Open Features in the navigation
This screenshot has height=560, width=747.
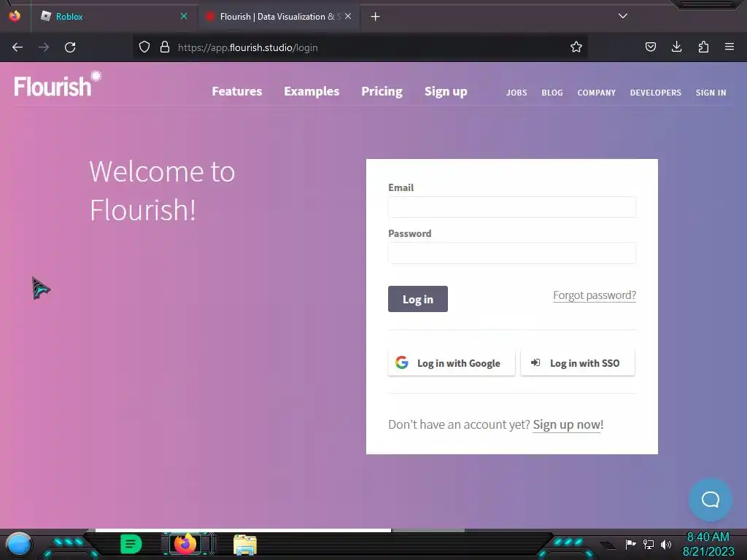(237, 91)
